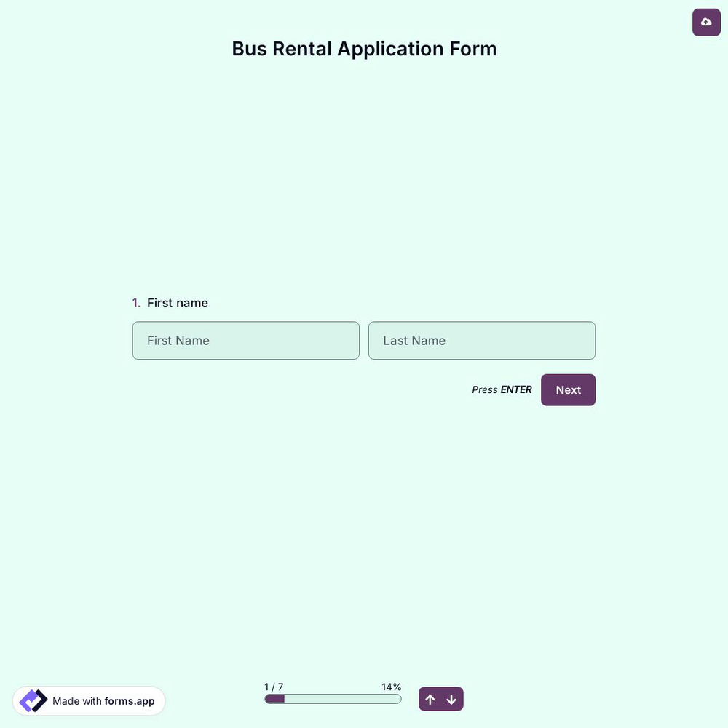Click the First Name input field

(x=246, y=340)
